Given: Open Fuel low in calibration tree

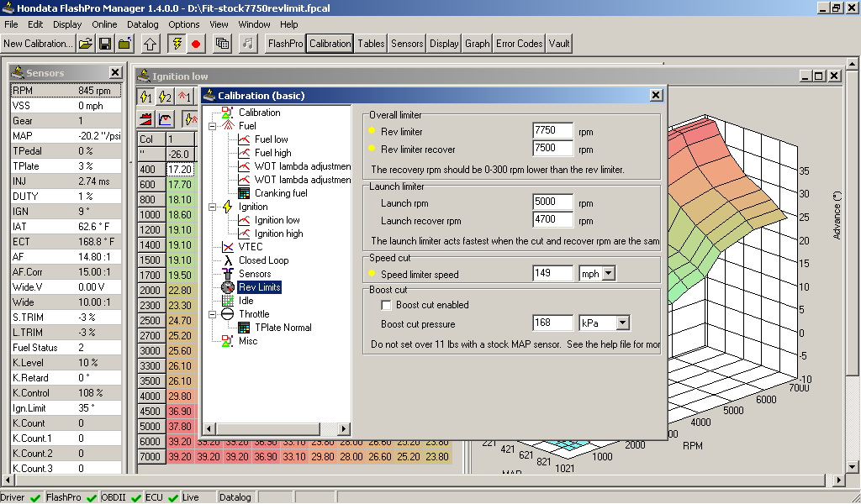Looking at the screenshot, I should 271,139.
